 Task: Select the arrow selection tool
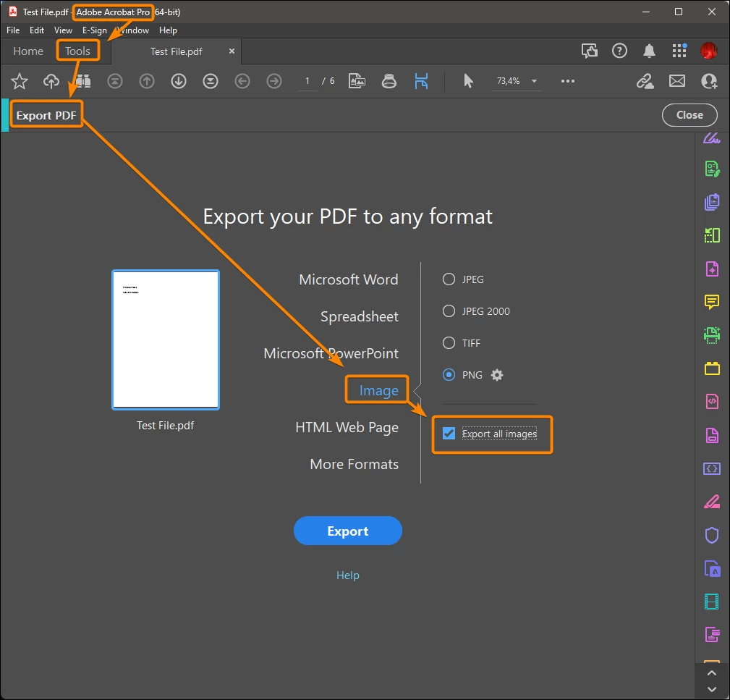point(468,81)
